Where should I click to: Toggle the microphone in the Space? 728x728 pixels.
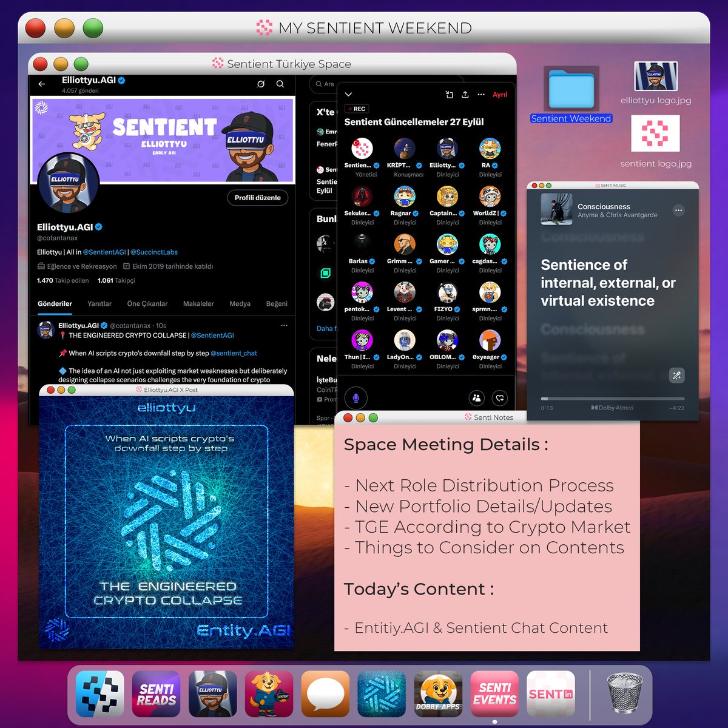click(x=356, y=398)
